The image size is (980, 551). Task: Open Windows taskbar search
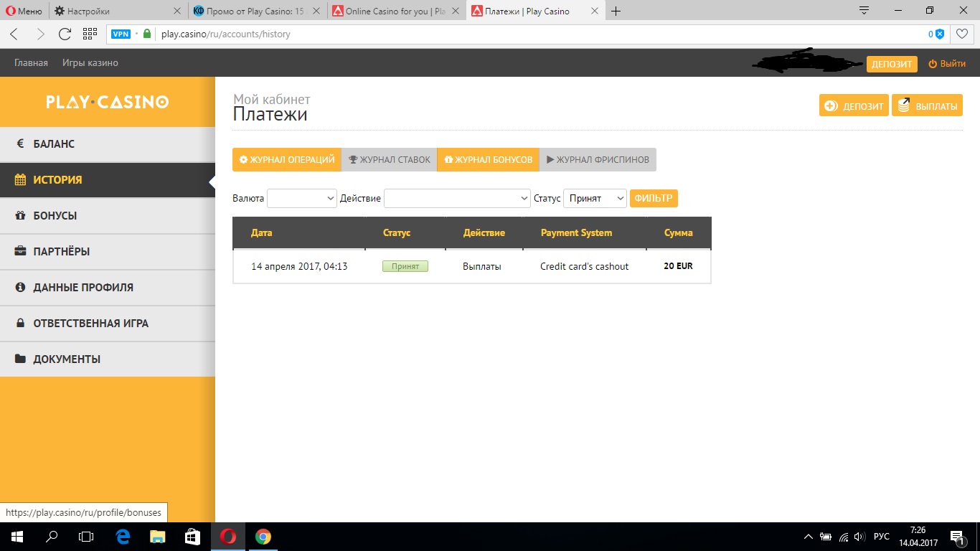click(52, 537)
